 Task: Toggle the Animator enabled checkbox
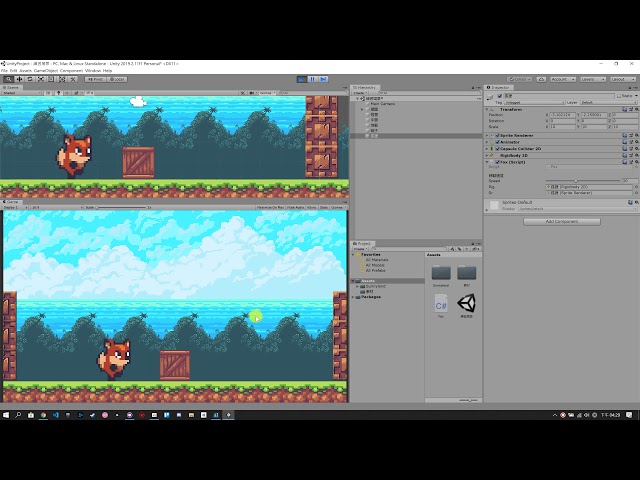pos(498,142)
